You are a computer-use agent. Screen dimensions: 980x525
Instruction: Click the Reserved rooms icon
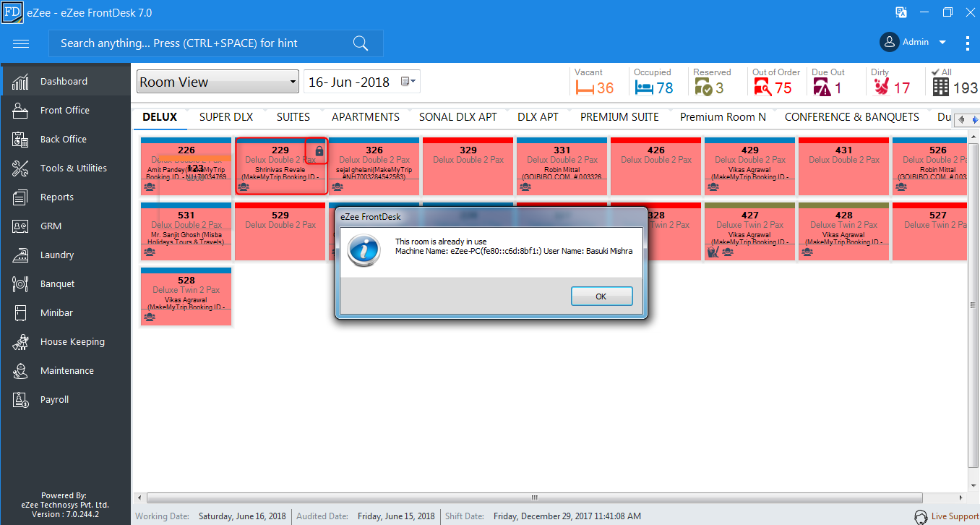(703, 88)
